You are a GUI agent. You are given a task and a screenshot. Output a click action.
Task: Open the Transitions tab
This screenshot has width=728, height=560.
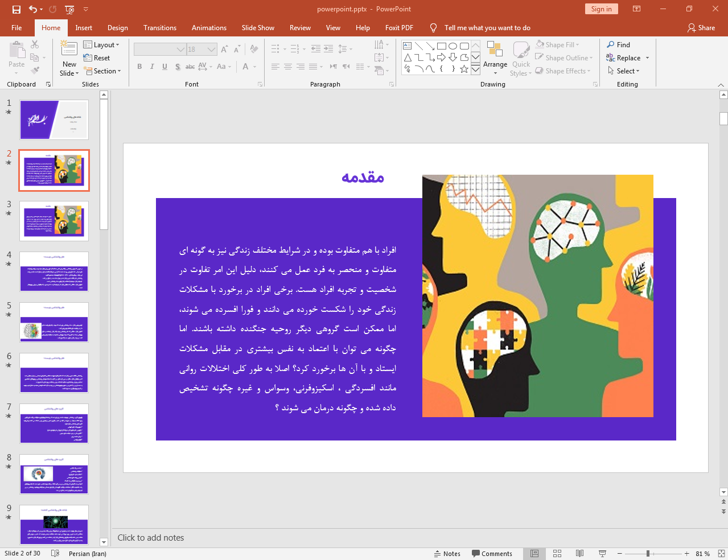coord(160,28)
